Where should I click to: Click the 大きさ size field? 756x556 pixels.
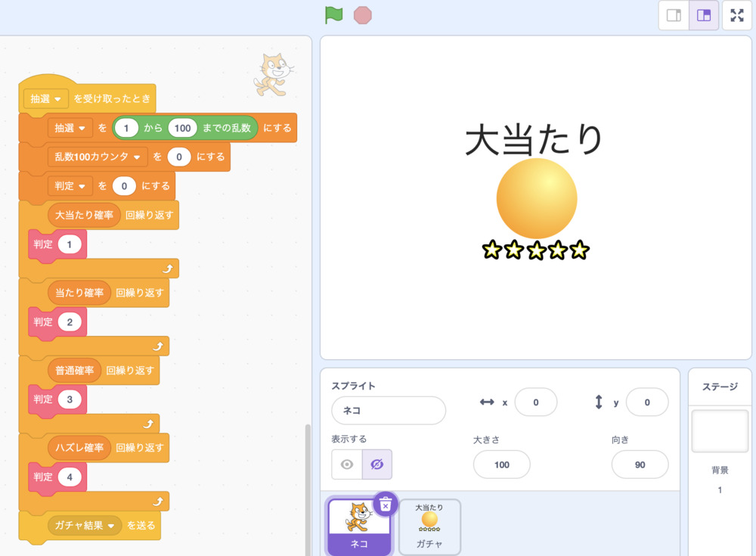[501, 464]
